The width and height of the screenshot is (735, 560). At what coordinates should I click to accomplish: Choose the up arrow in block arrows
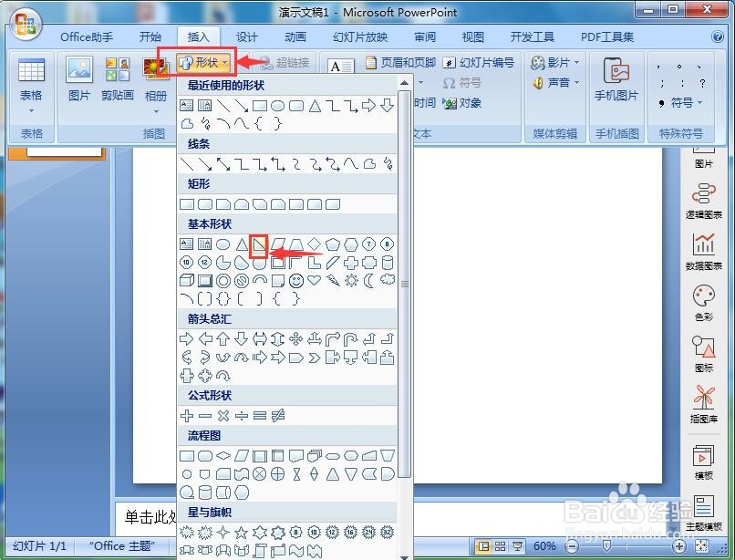(x=223, y=338)
